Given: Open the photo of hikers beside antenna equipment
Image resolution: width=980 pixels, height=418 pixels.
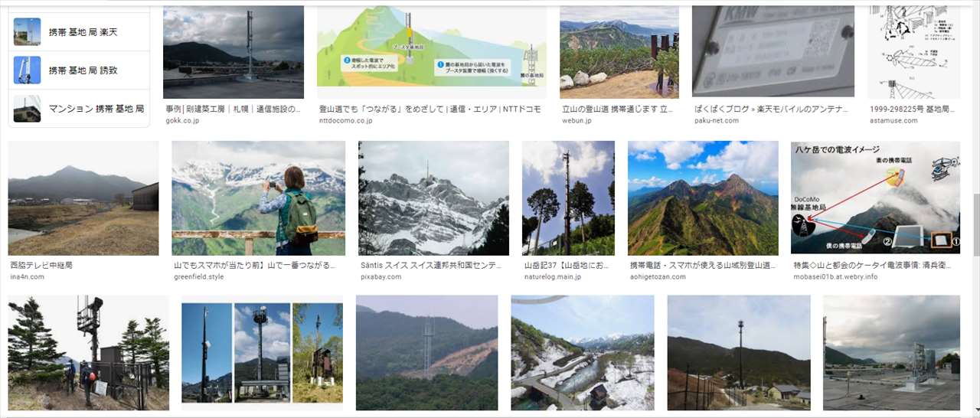Looking at the screenshot, I should pos(88,353).
